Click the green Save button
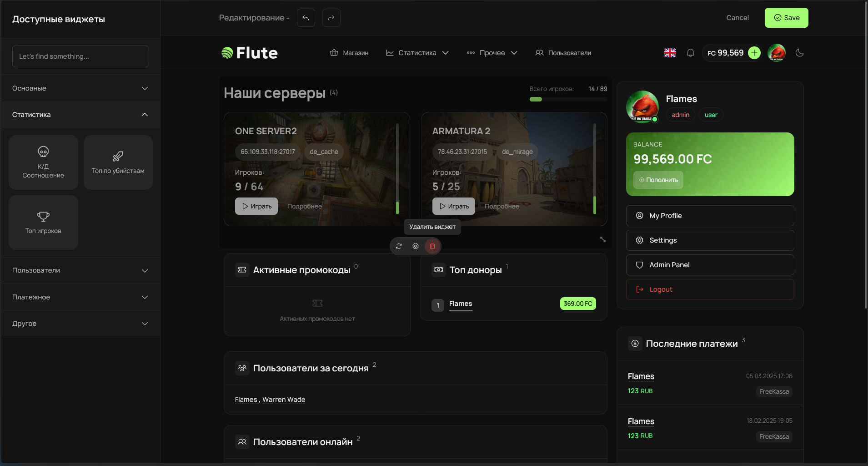 (x=786, y=18)
